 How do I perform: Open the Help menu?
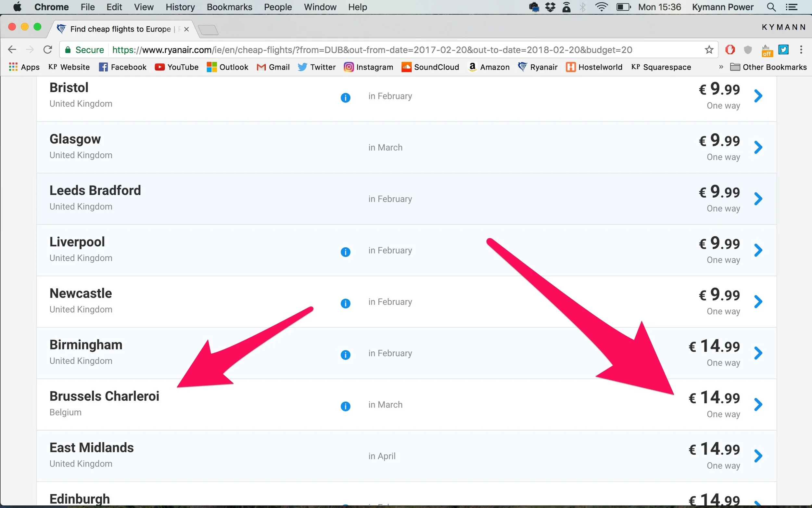tap(358, 7)
